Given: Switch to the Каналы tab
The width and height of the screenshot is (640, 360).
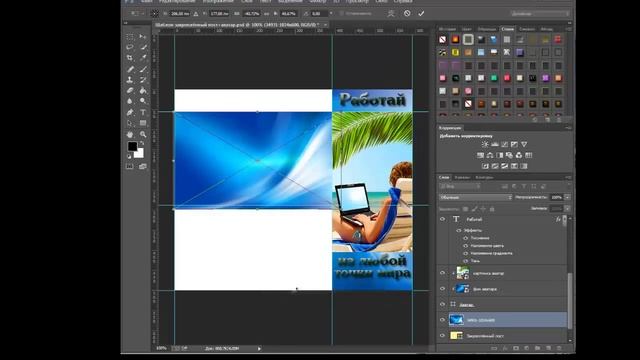Looking at the screenshot, I should click(462, 178).
